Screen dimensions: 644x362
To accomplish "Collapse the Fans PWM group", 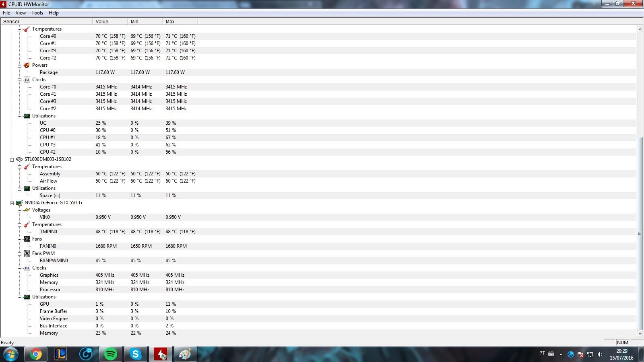I will (19, 254).
